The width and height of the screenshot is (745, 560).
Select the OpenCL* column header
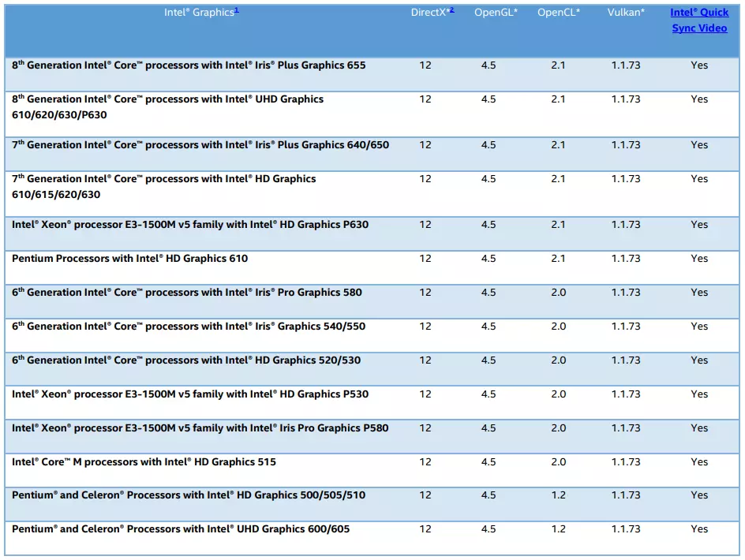click(x=559, y=13)
